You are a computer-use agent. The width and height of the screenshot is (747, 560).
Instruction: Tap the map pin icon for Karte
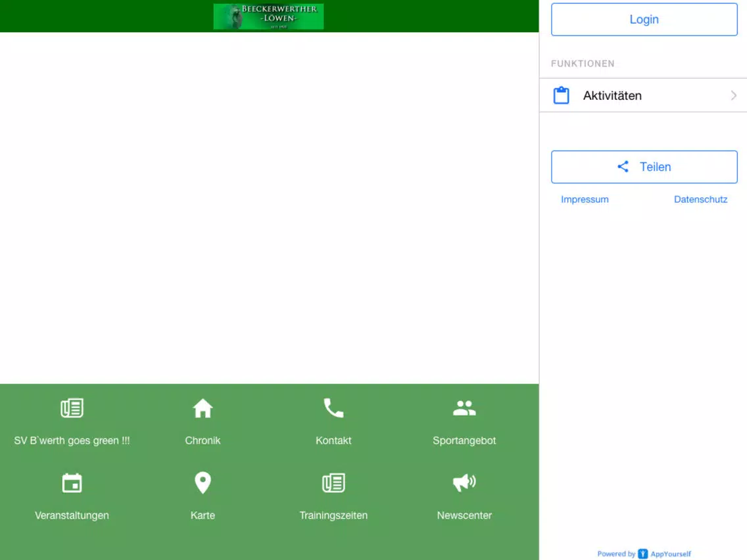tap(203, 483)
